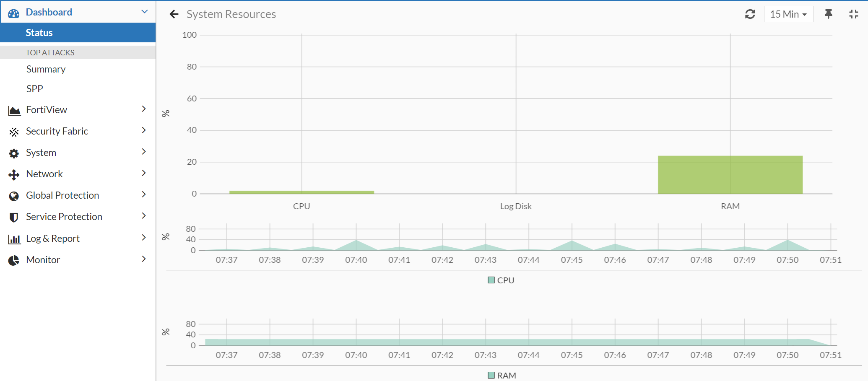The height and width of the screenshot is (381, 868).
Task: Toggle the CPU legend swatch
Action: (491, 280)
